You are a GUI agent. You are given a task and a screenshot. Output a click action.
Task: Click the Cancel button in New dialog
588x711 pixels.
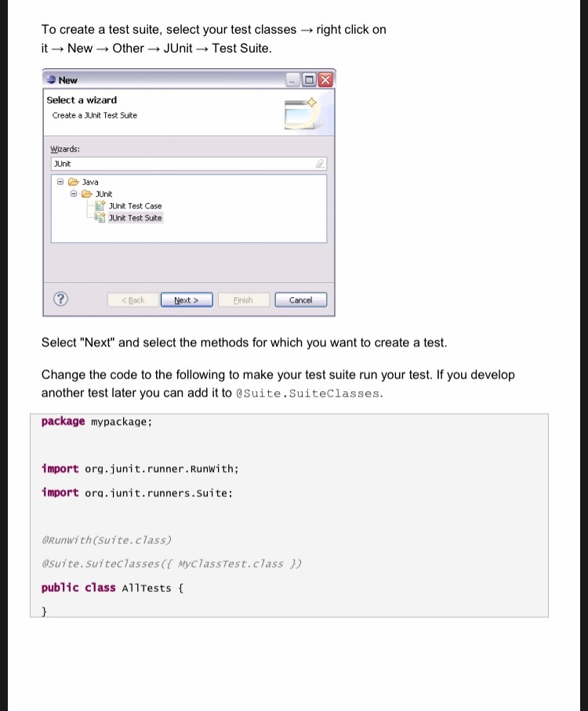tap(300, 299)
